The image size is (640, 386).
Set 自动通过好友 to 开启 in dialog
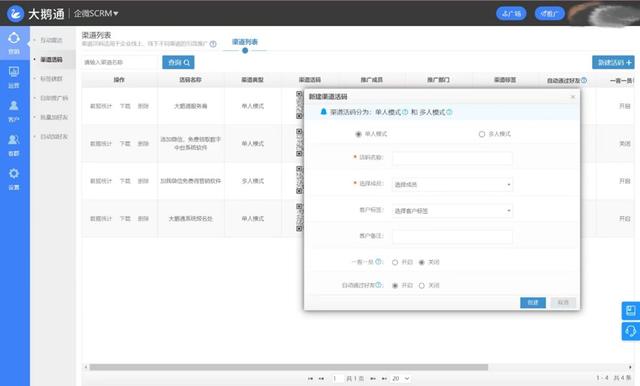coord(395,285)
